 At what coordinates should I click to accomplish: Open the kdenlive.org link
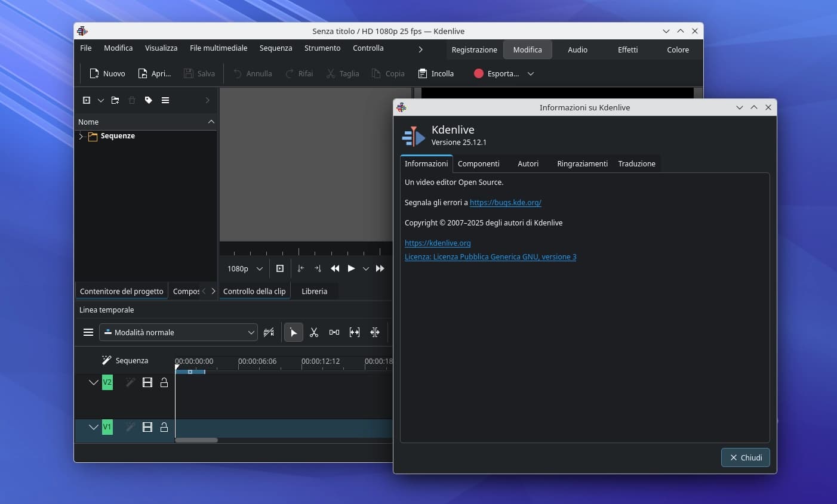point(438,243)
